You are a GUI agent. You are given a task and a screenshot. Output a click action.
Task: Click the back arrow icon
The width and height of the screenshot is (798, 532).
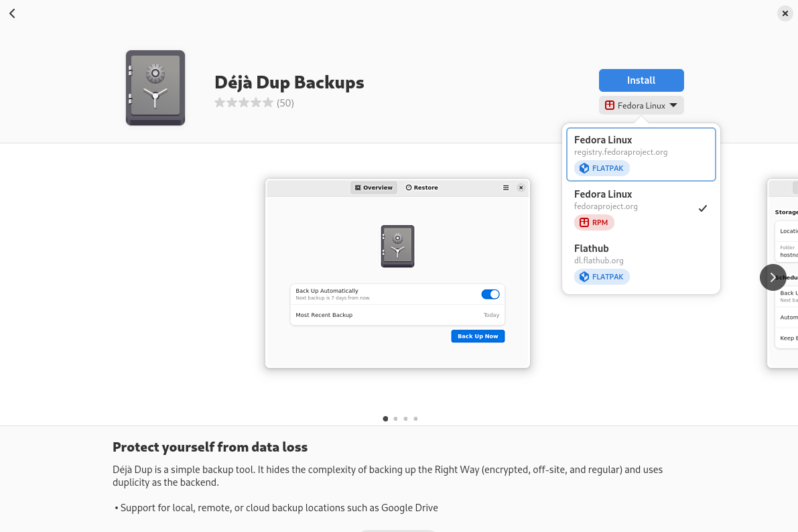pyautogui.click(x=12, y=13)
